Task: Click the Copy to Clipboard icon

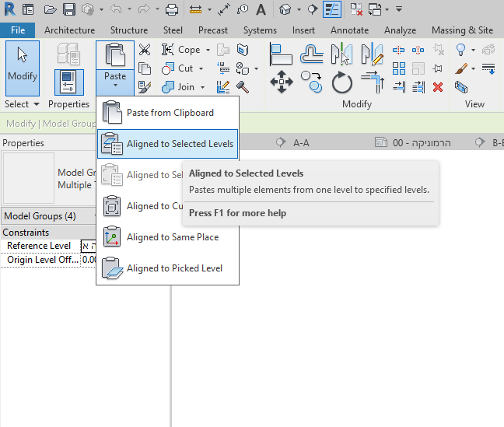Action: tap(145, 68)
